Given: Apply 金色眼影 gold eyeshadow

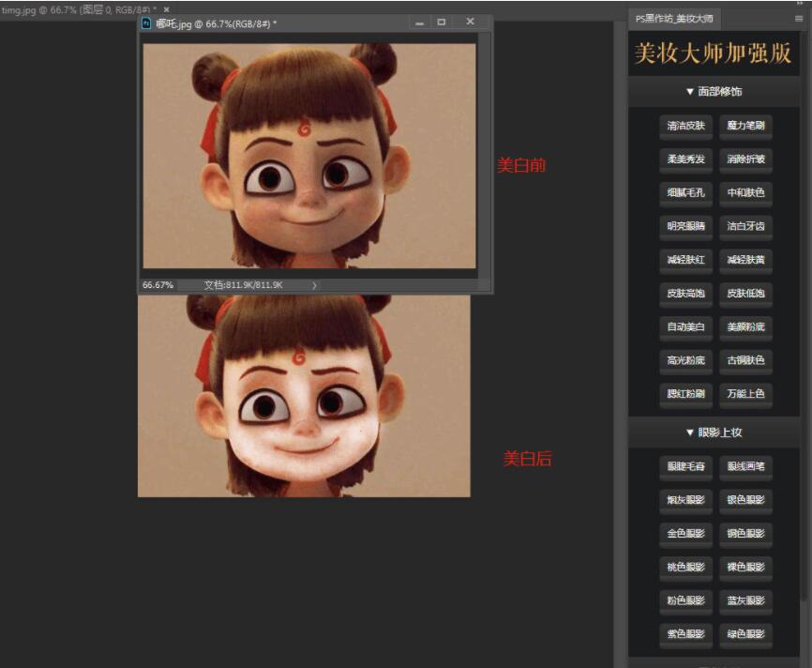Looking at the screenshot, I should [685, 533].
